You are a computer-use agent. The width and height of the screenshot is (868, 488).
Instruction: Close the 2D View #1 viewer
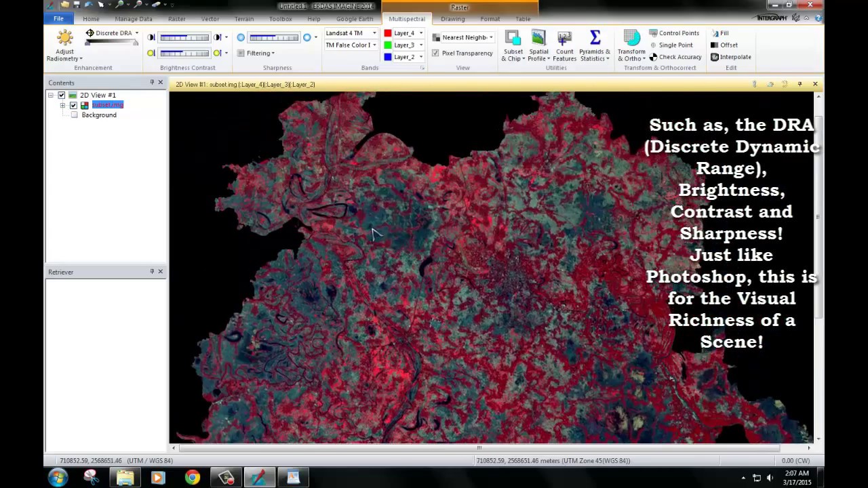pyautogui.click(x=815, y=84)
